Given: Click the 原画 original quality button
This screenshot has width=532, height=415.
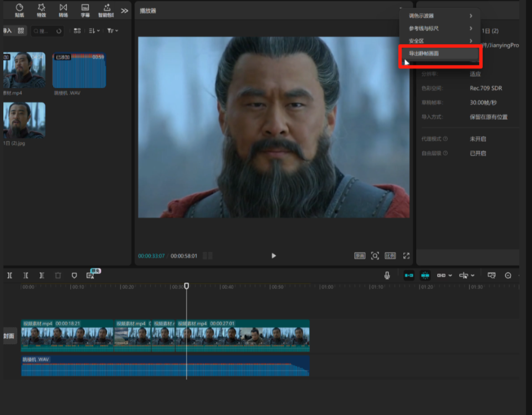Looking at the screenshot, I should tap(360, 256).
